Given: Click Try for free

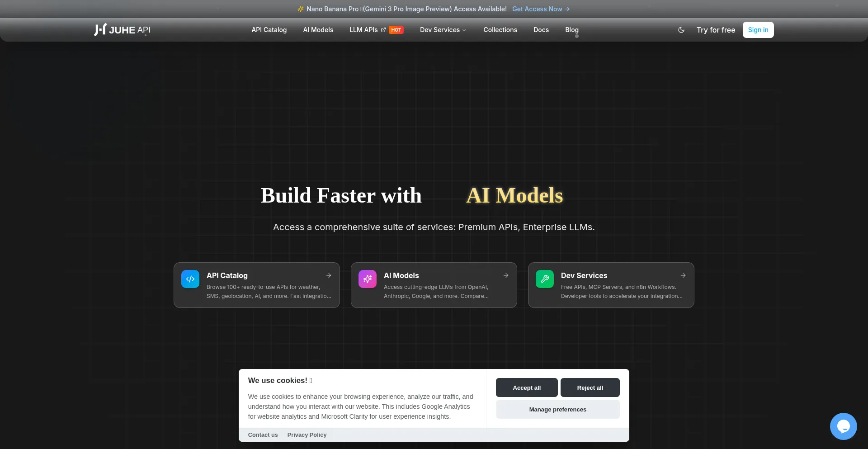Looking at the screenshot, I should (x=716, y=30).
